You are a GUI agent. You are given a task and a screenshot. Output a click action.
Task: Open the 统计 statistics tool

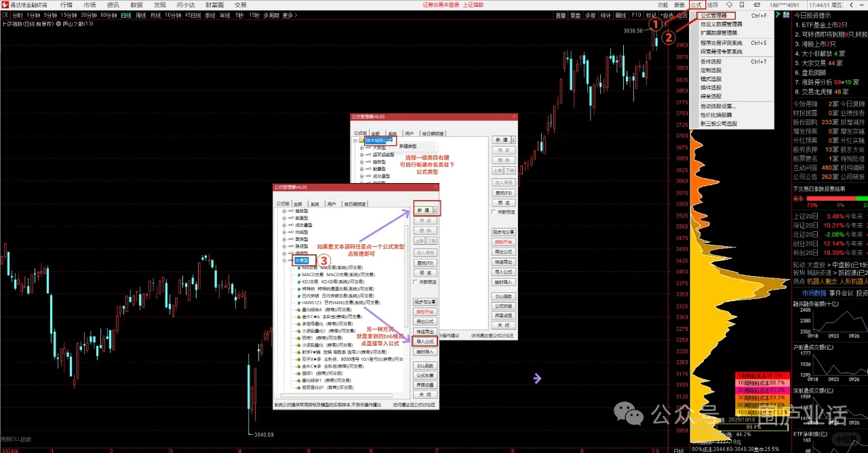click(x=606, y=15)
